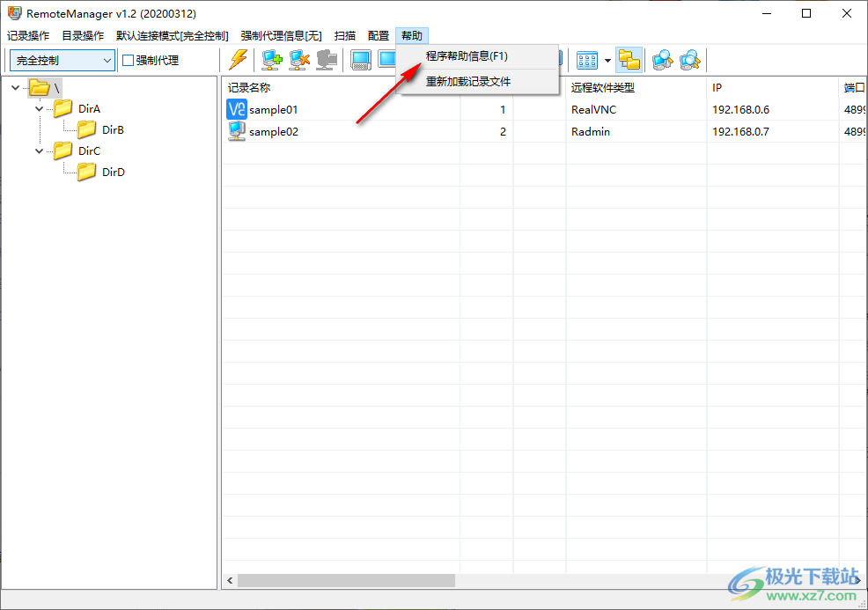Screen dimensions: 868x610
Task: Click the view mode grid icon
Action: point(587,60)
